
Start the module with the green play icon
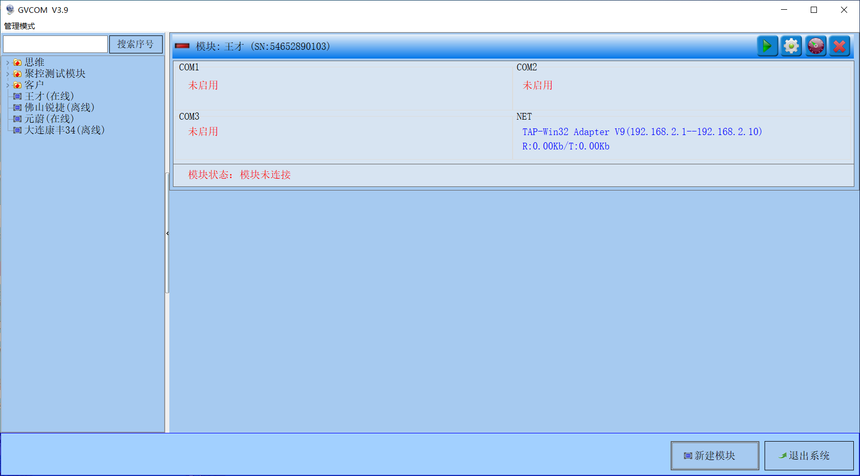768,46
